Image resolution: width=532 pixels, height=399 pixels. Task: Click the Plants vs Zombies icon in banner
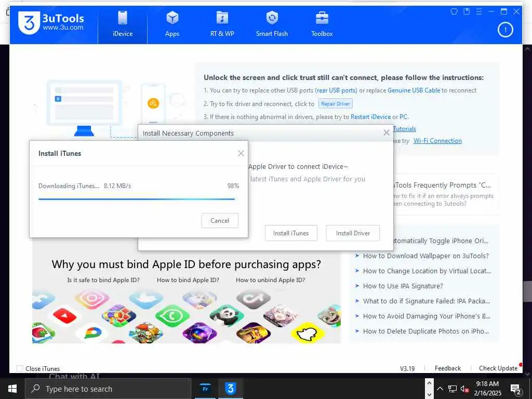146,332
